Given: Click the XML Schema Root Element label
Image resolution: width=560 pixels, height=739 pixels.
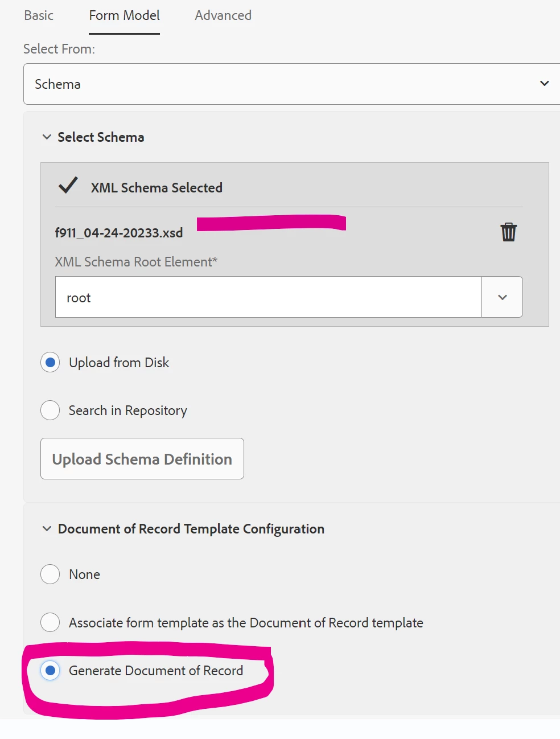Looking at the screenshot, I should coord(136,262).
